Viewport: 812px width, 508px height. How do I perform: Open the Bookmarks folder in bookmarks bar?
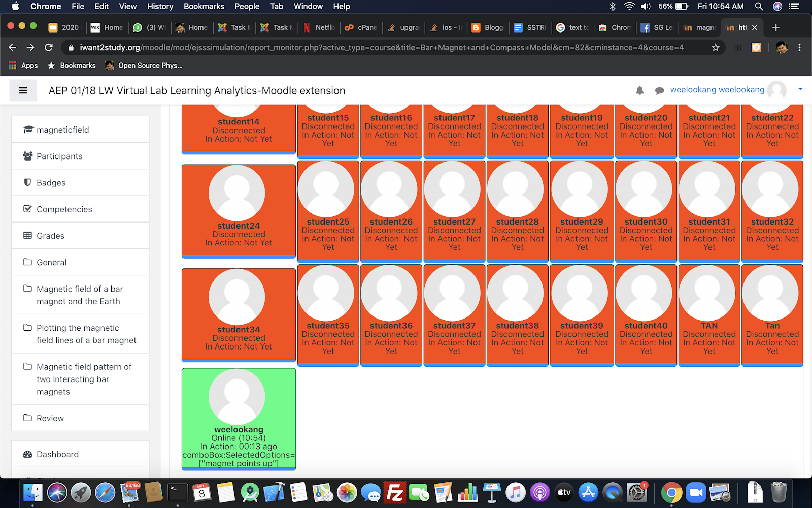71,65
